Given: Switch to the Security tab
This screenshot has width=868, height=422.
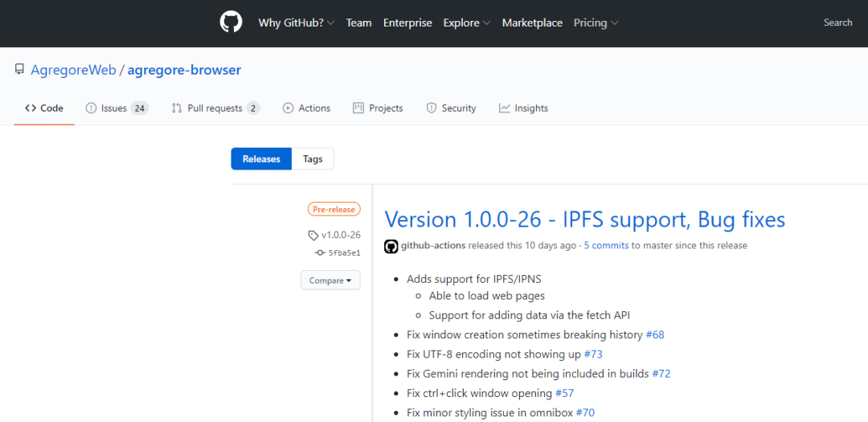Looking at the screenshot, I should point(451,108).
